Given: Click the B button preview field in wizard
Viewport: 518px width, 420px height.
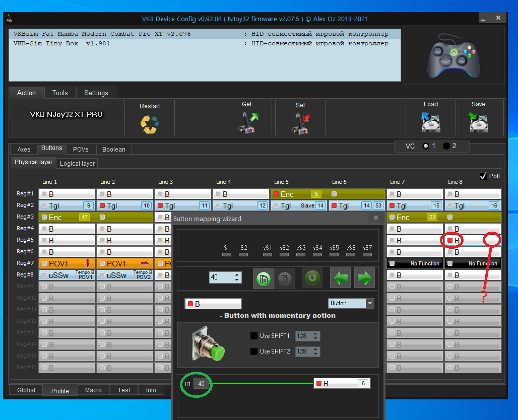Looking at the screenshot, I should tap(214, 304).
